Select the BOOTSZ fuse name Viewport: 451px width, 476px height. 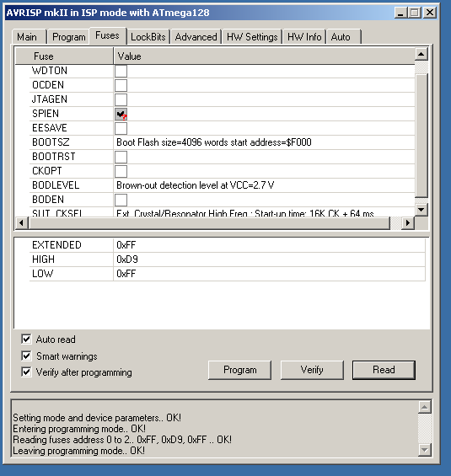click(51, 142)
